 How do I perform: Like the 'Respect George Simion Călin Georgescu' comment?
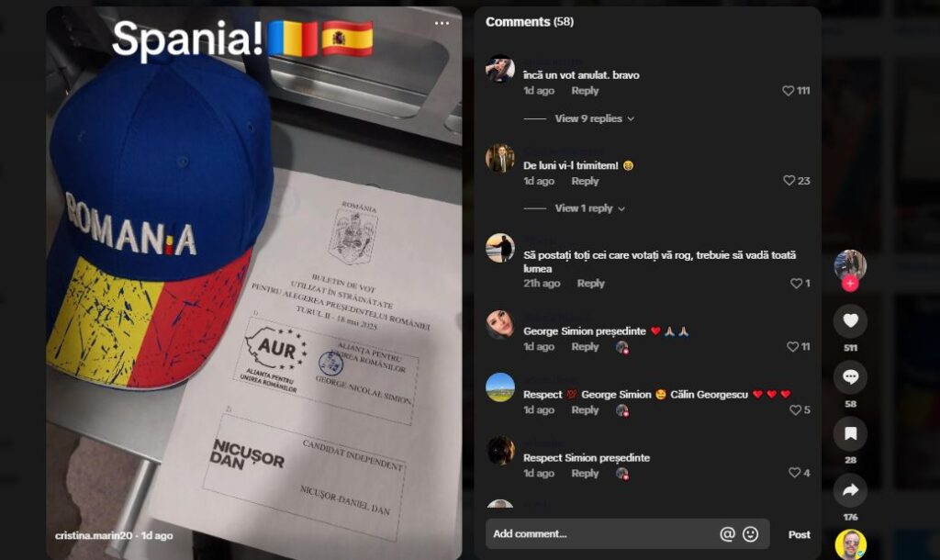coord(795,410)
